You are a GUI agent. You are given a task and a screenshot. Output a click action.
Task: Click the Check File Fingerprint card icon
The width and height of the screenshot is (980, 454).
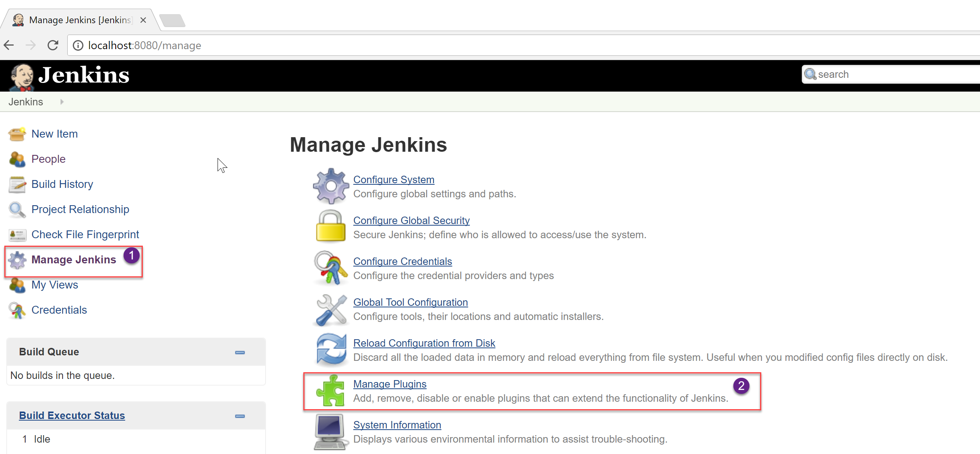coord(17,235)
